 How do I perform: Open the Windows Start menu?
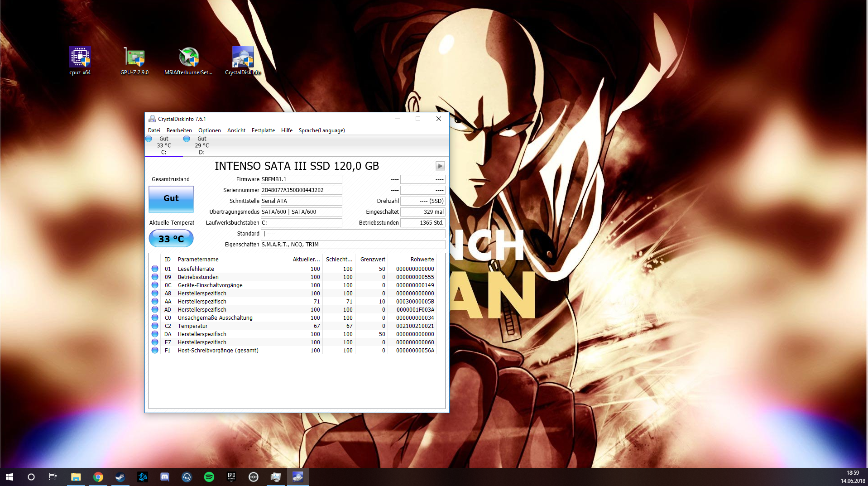coord(10,477)
